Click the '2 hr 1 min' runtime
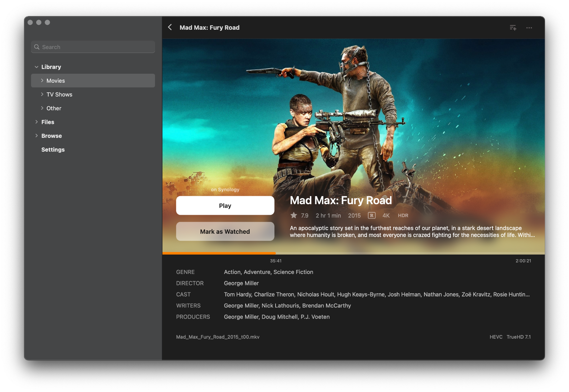The width and height of the screenshot is (569, 392). pos(328,216)
